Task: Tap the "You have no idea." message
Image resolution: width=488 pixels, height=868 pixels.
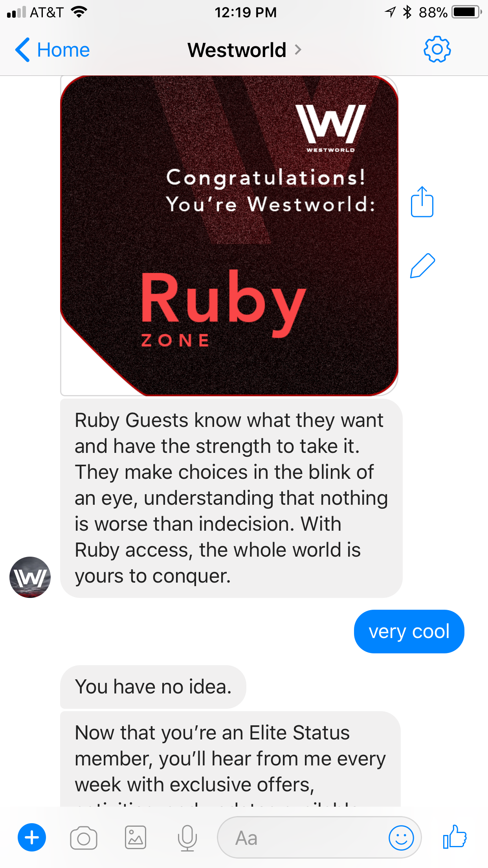Action: pos(153,687)
